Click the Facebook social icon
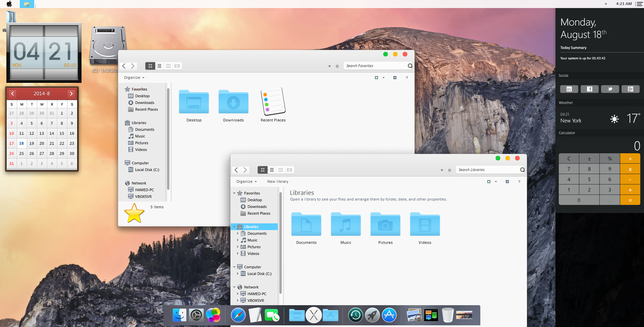Viewport: 644px width, 327px height. (589, 89)
